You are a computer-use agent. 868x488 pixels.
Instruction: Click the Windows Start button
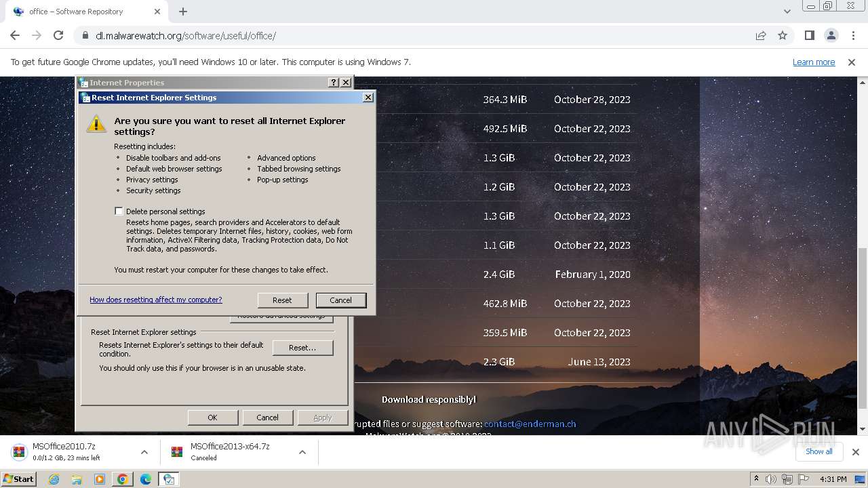coord(18,479)
